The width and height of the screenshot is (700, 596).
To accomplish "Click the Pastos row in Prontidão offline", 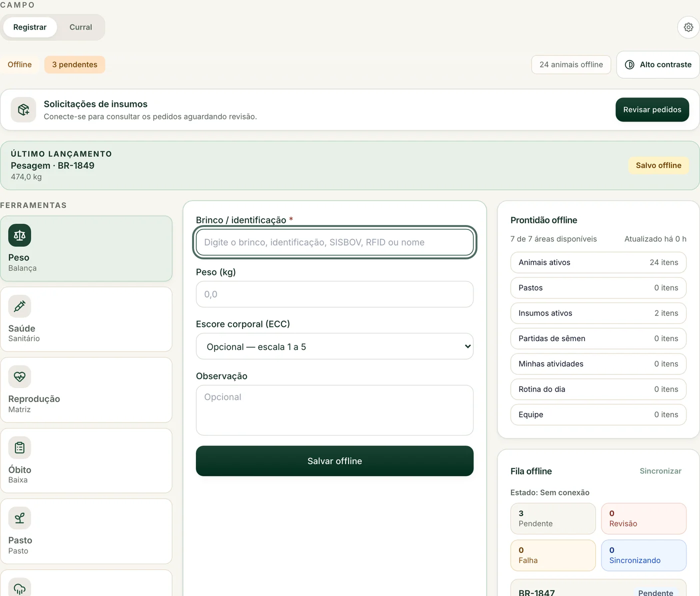I will click(x=598, y=288).
